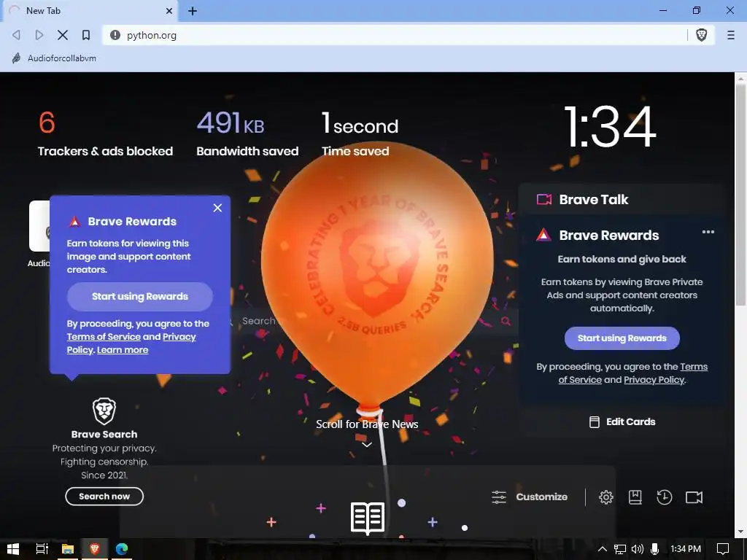Click Edit Cards

[x=622, y=422]
